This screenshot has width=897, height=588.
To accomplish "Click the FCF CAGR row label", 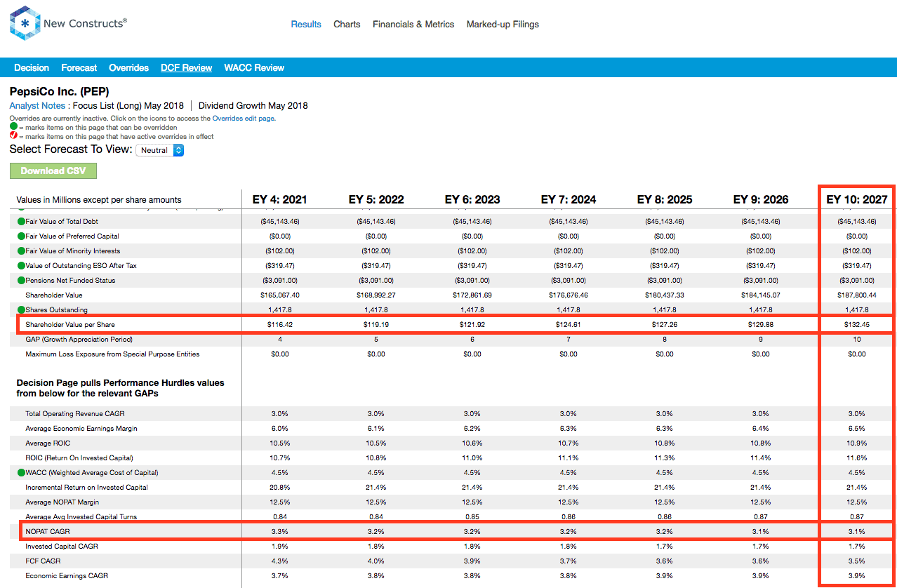I will pos(41,561).
